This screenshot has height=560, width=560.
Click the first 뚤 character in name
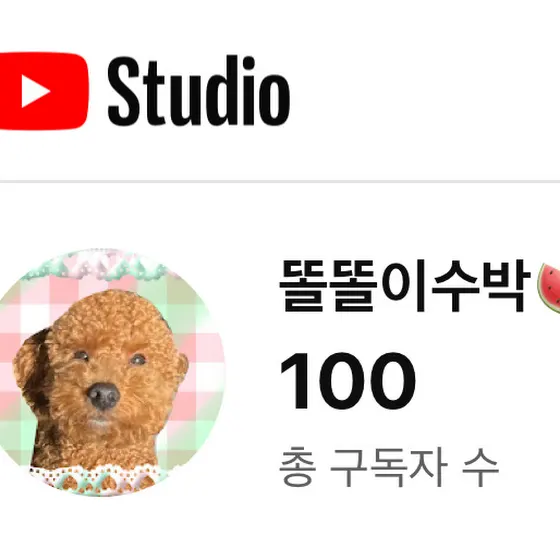click(x=303, y=286)
